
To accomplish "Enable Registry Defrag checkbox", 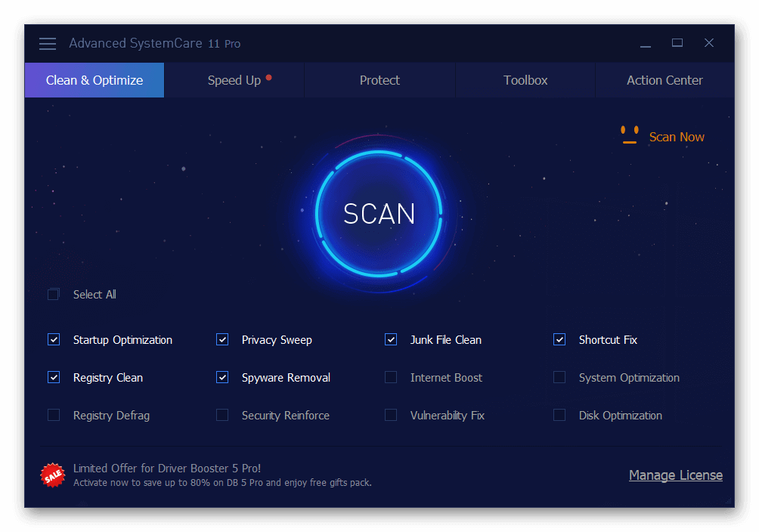I will tap(54, 415).
